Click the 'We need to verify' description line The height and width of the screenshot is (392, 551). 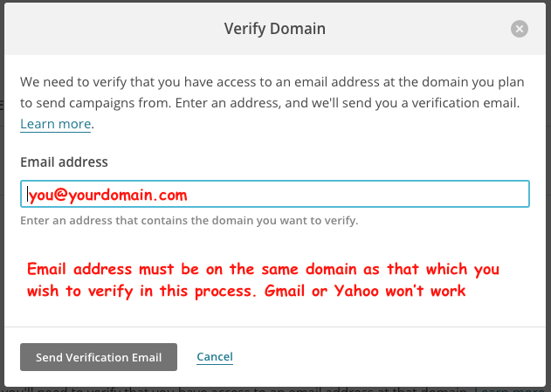272,82
